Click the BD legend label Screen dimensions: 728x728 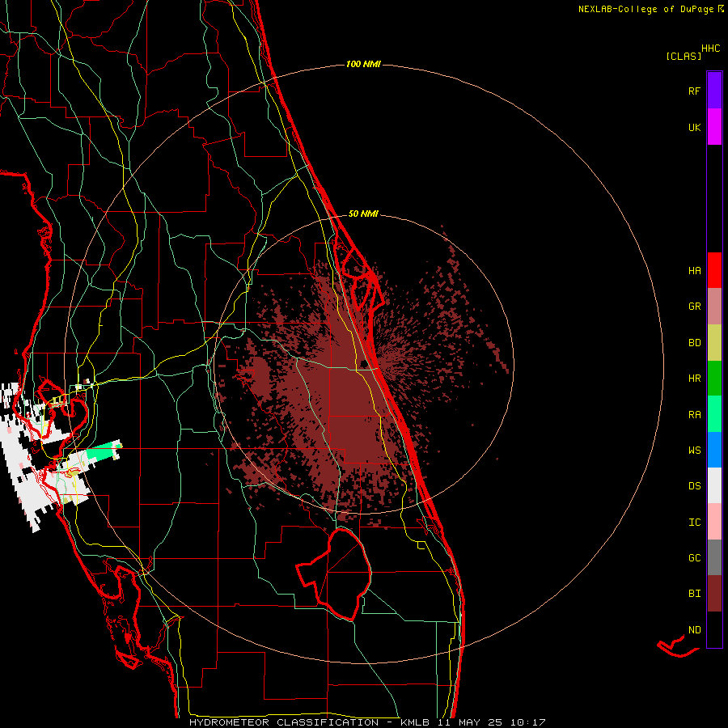click(694, 343)
